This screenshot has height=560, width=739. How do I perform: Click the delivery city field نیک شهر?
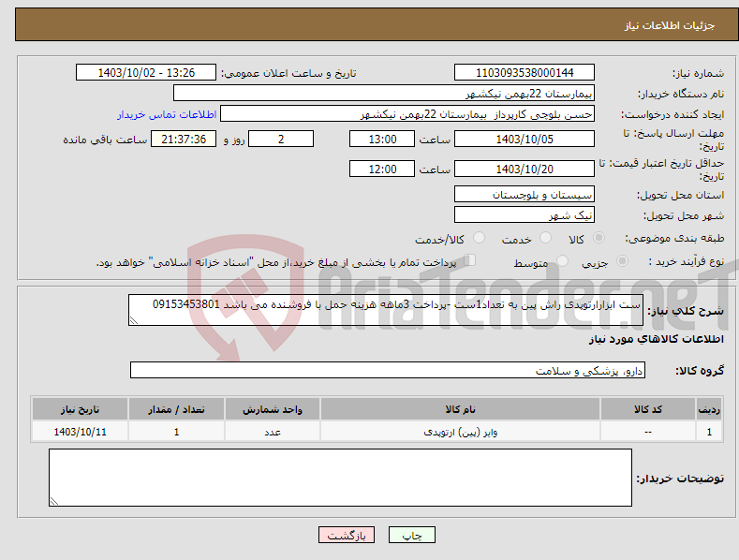[525, 215]
